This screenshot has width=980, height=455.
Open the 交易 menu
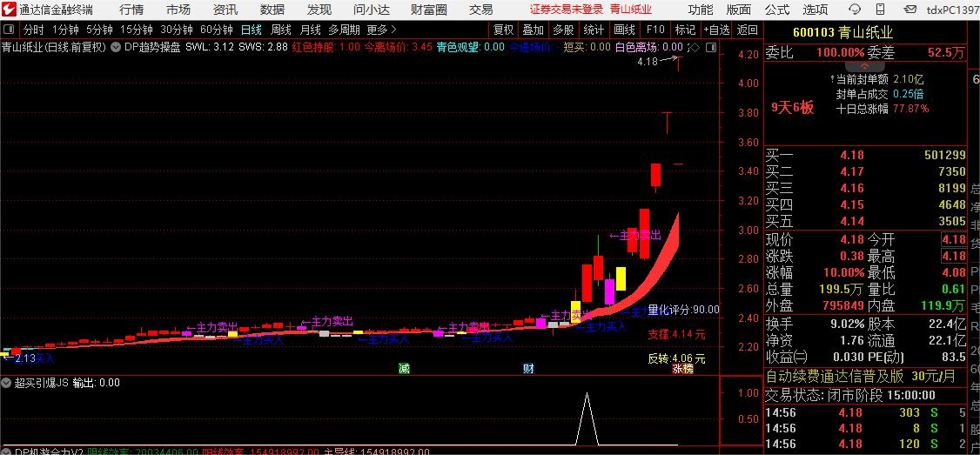(480, 10)
